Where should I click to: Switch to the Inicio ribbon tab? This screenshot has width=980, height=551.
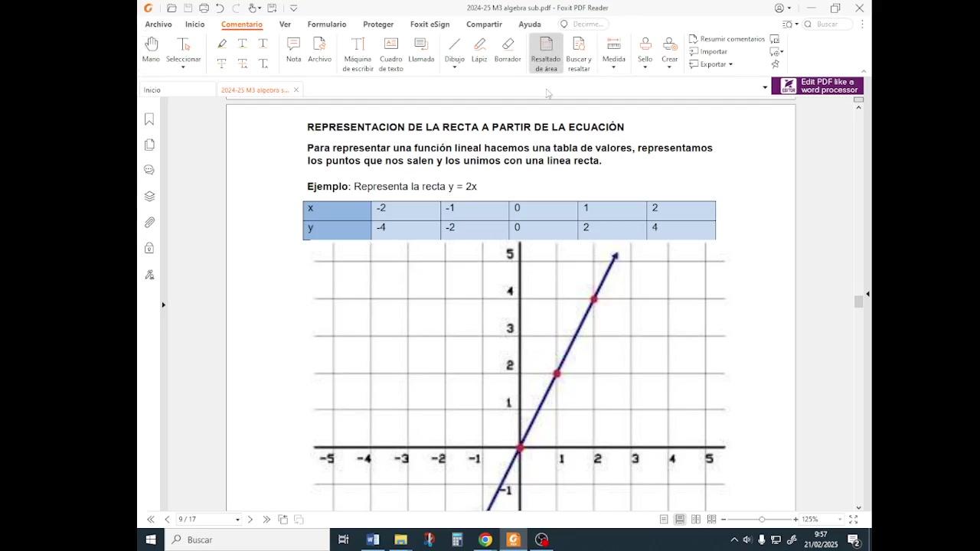194,24
